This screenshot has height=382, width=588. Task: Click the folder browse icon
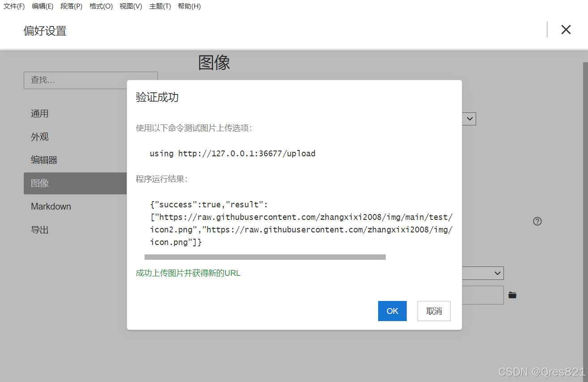coord(512,295)
